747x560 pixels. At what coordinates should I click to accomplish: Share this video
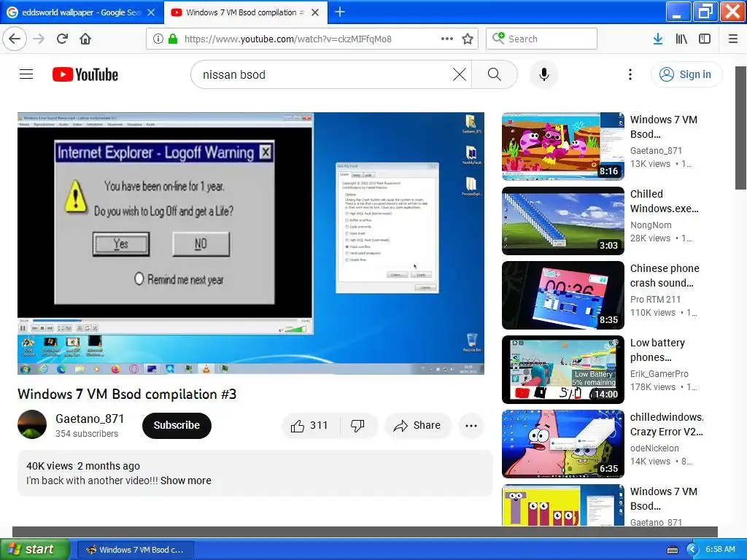pyautogui.click(x=417, y=425)
